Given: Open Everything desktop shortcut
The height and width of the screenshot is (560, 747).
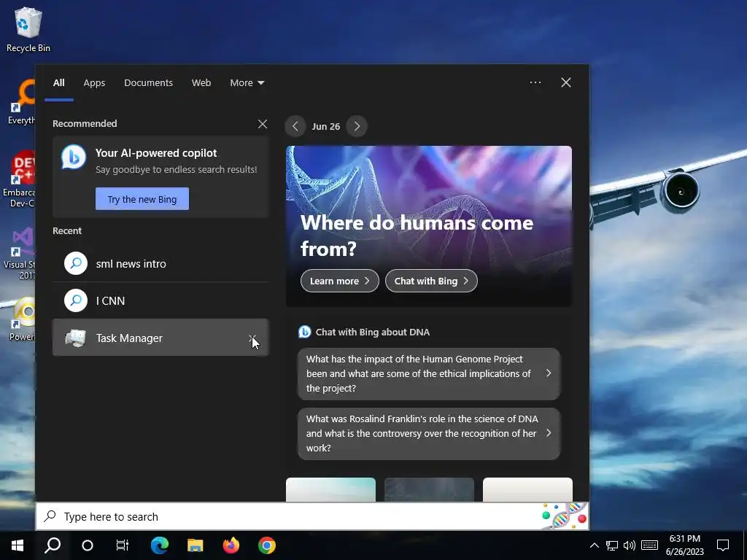Looking at the screenshot, I should coord(21,103).
